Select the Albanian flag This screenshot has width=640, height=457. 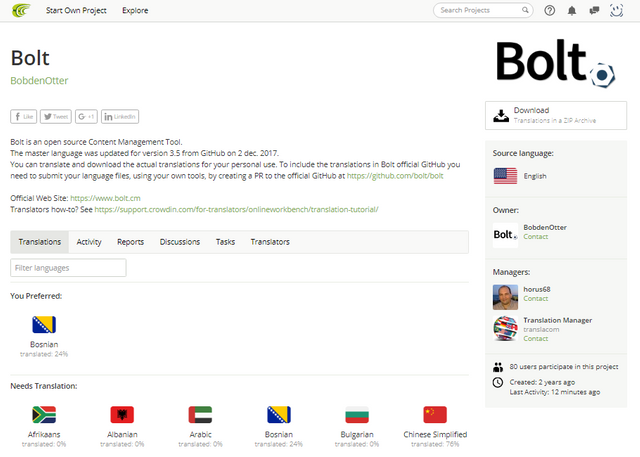tap(122, 415)
